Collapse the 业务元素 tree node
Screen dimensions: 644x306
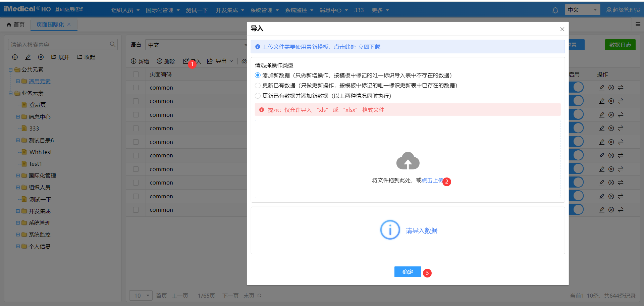pos(11,93)
